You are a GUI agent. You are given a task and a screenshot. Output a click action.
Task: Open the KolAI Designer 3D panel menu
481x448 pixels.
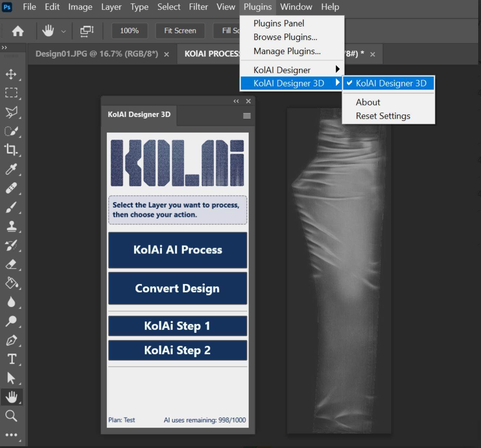(246, 115)
